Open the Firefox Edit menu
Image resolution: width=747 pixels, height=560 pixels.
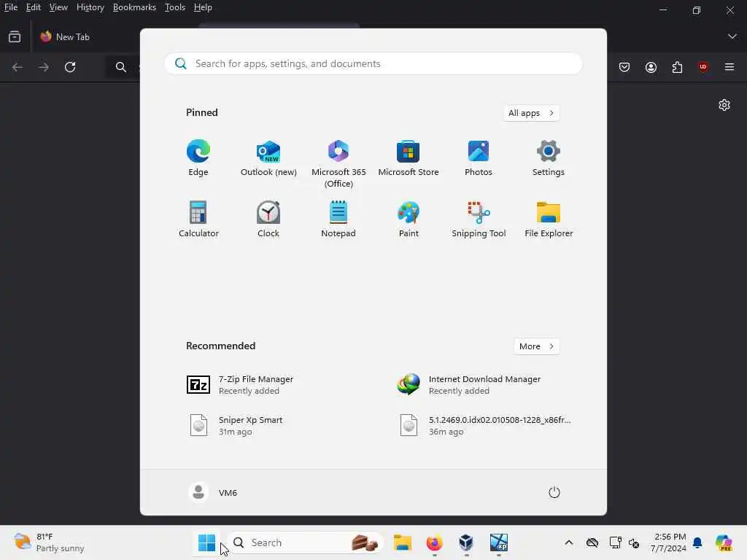(x=33, y=7)
